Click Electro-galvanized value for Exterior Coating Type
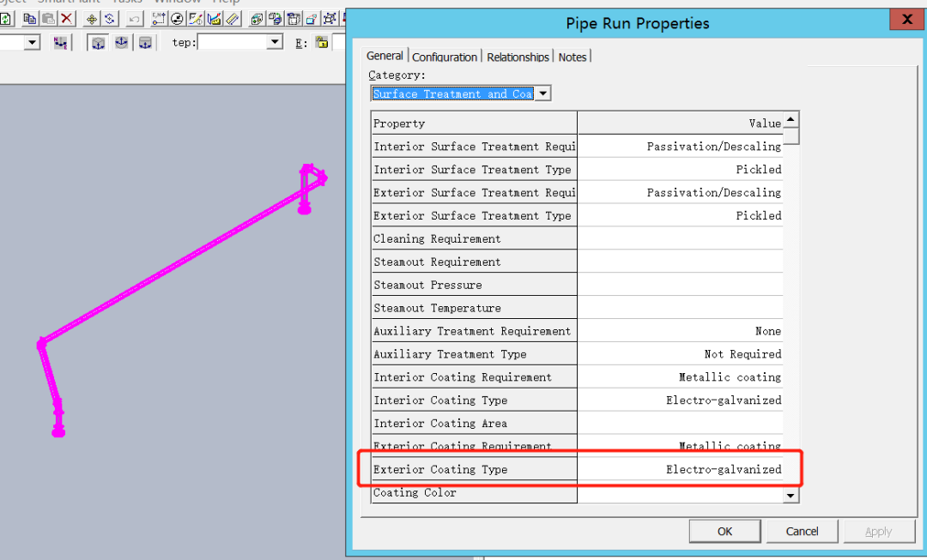The image size is (927, 560). [680, 469]
